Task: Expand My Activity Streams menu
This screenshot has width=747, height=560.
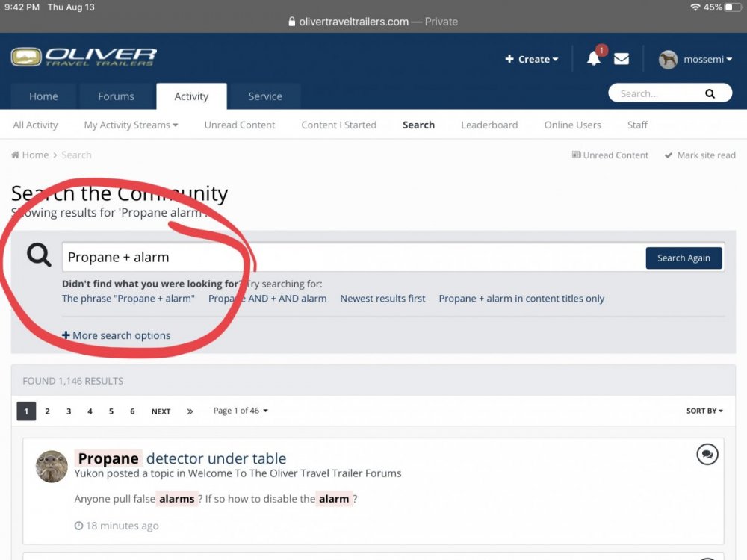Action: click(x=131, y=125)
